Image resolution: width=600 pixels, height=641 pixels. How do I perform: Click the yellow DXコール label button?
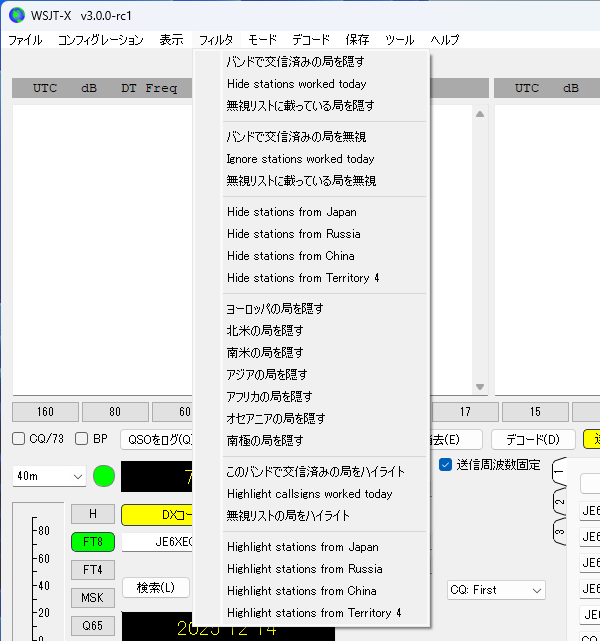pos(157,515)
